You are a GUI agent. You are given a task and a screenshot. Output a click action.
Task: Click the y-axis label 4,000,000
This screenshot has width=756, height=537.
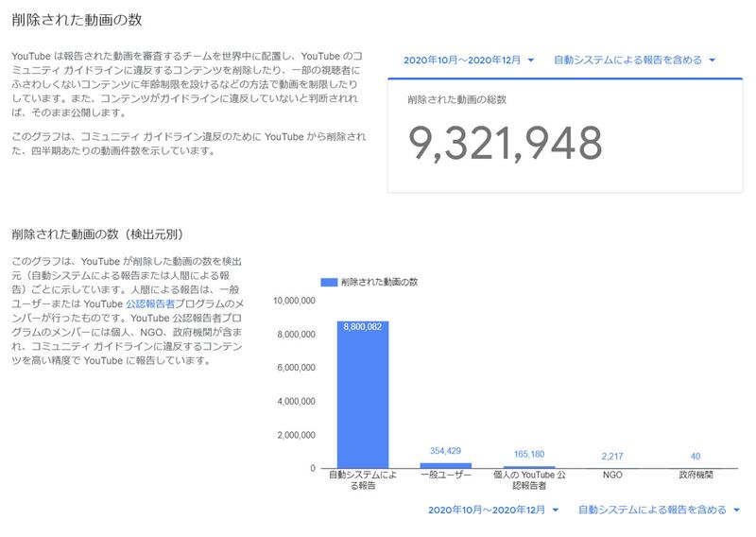[296, 402]
